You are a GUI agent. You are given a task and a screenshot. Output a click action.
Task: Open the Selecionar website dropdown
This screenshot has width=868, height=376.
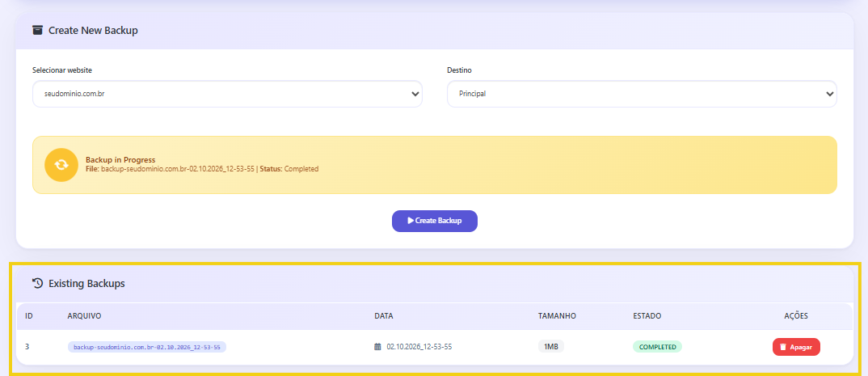pyautogui.click(x=226, y=94)
